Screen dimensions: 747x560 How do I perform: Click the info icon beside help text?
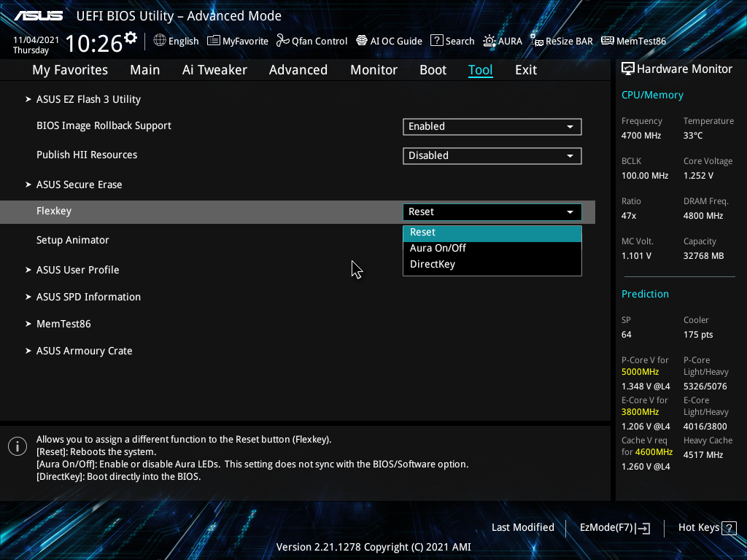pyautogui.click(x=18, y=446)
